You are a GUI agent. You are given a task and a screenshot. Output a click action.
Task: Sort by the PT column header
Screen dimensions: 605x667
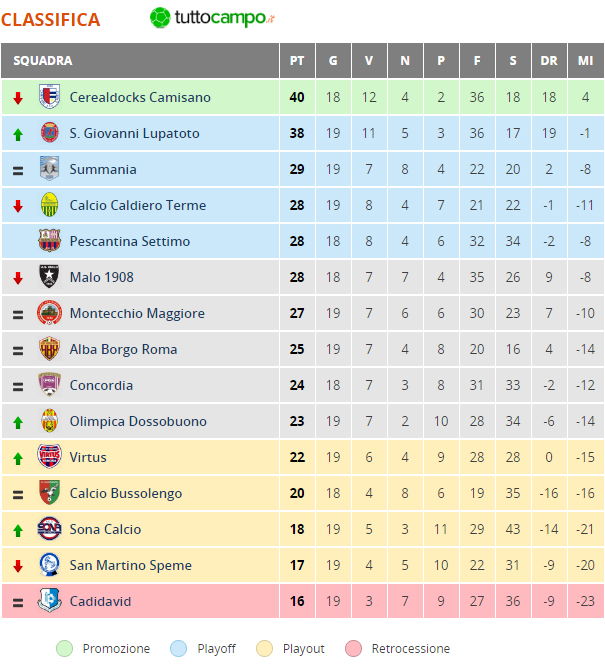tap(297, 60)
